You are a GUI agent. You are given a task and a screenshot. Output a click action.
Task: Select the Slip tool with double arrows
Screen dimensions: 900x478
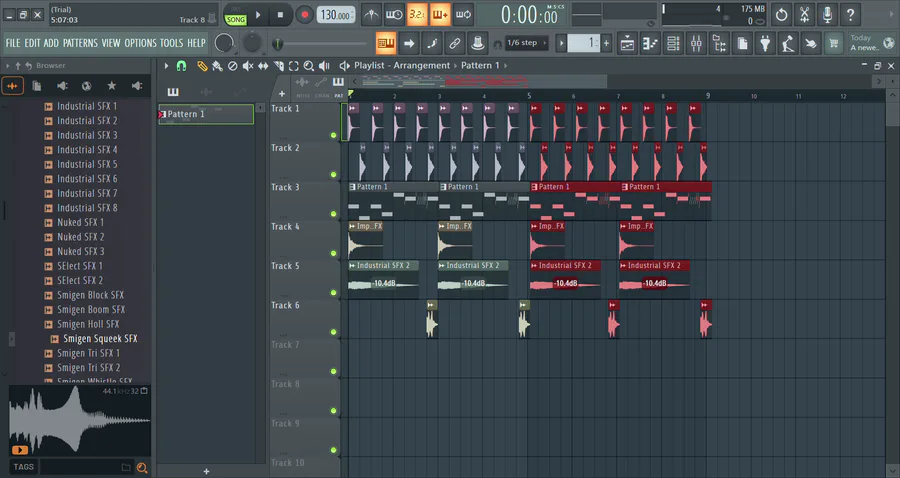263,66
